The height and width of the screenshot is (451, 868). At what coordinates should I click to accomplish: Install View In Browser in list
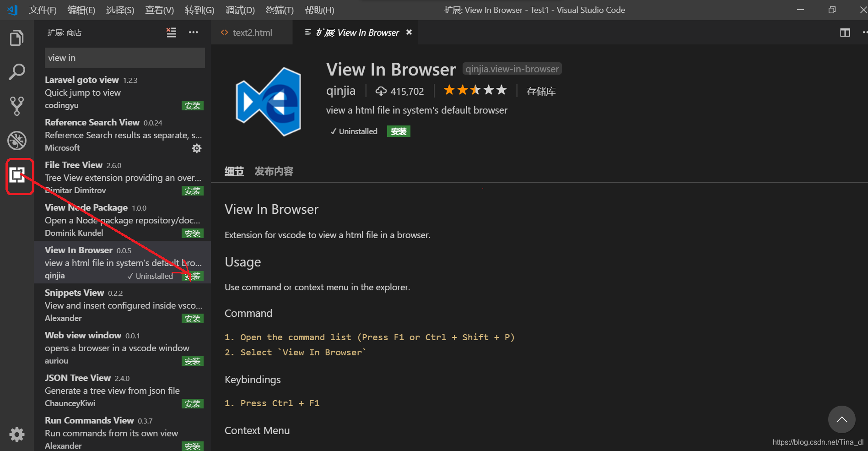coord(193,276)
